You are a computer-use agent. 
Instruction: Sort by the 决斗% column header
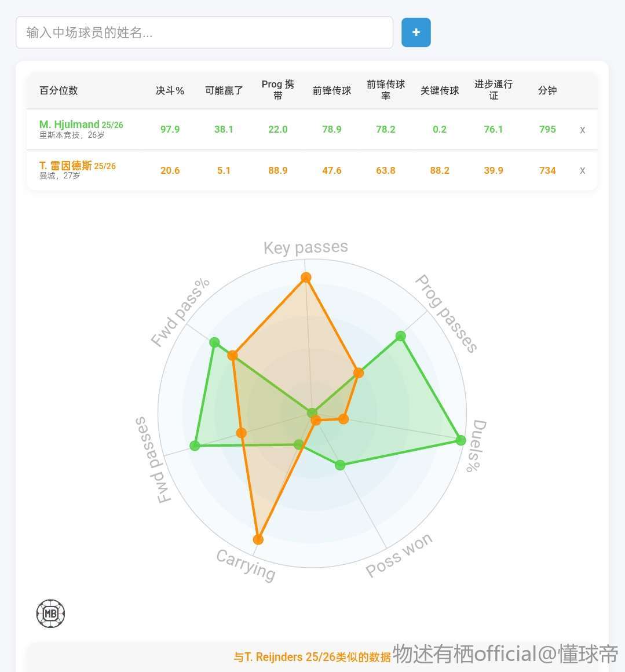point(170,90)
